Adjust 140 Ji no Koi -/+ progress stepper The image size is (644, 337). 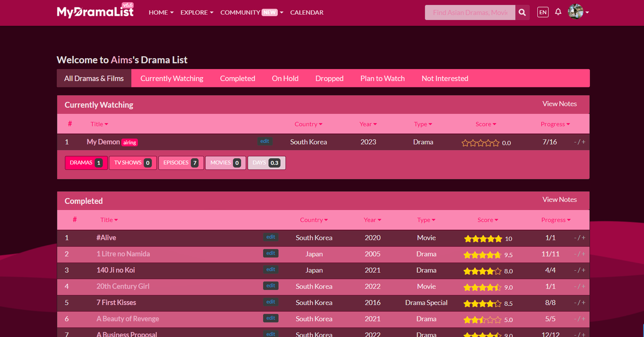pos(580,270)
